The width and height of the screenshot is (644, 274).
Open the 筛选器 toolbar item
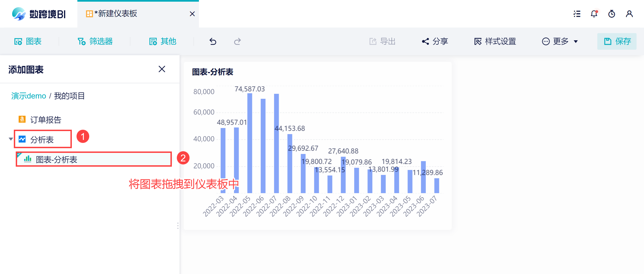pos(95,41)
